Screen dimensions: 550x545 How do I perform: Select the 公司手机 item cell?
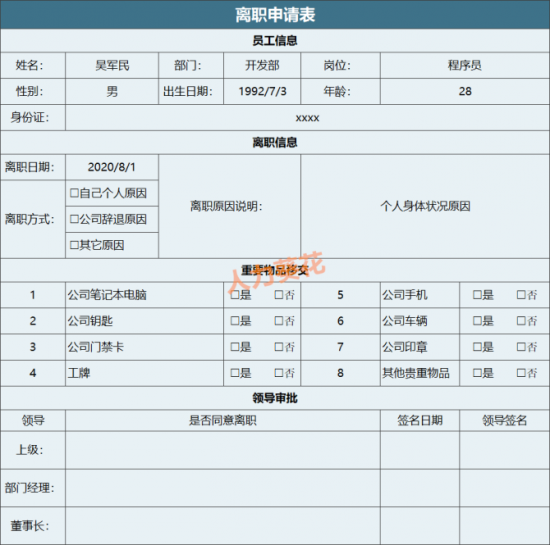[x=420, y=295]
